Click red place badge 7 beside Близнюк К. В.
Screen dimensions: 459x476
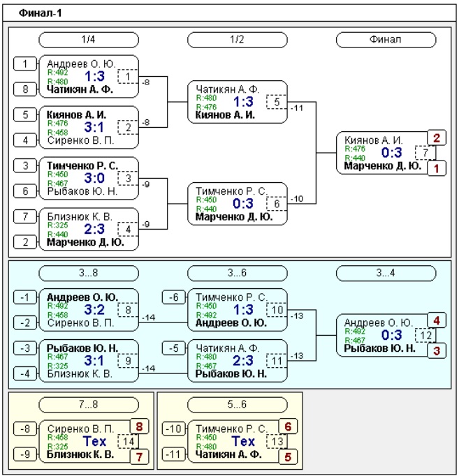140,457
